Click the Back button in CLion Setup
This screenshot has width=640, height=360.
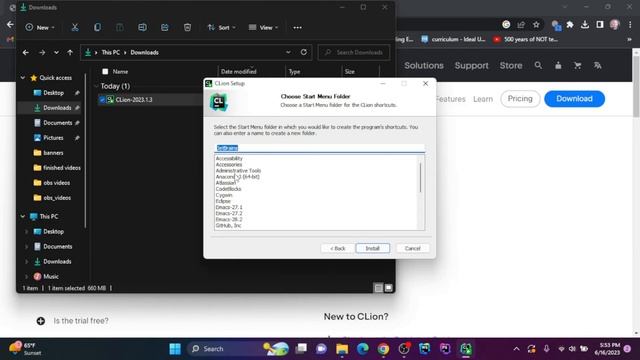[338, 248]
